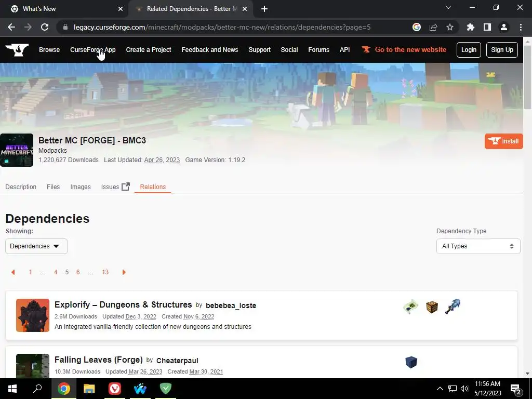Switch to the Files tab
Image resolution: width=532 pixels, height=399 pixels.
point(54,187)
